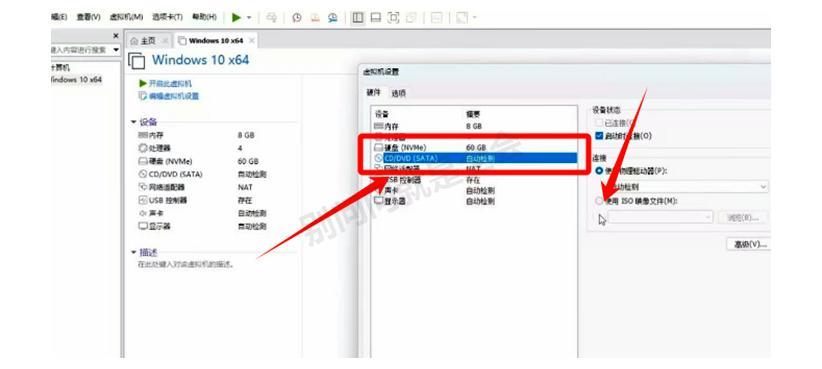Close the 主页 tab
This screenshot has height=369, width=822.
click(x=165, y=41)
